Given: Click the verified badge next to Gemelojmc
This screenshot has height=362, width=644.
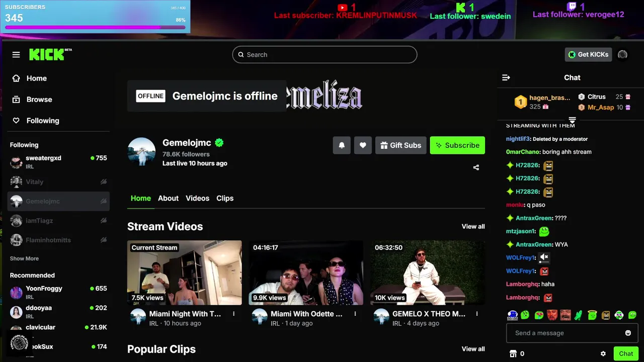Looking at the screenshot, I should [219, 143].
